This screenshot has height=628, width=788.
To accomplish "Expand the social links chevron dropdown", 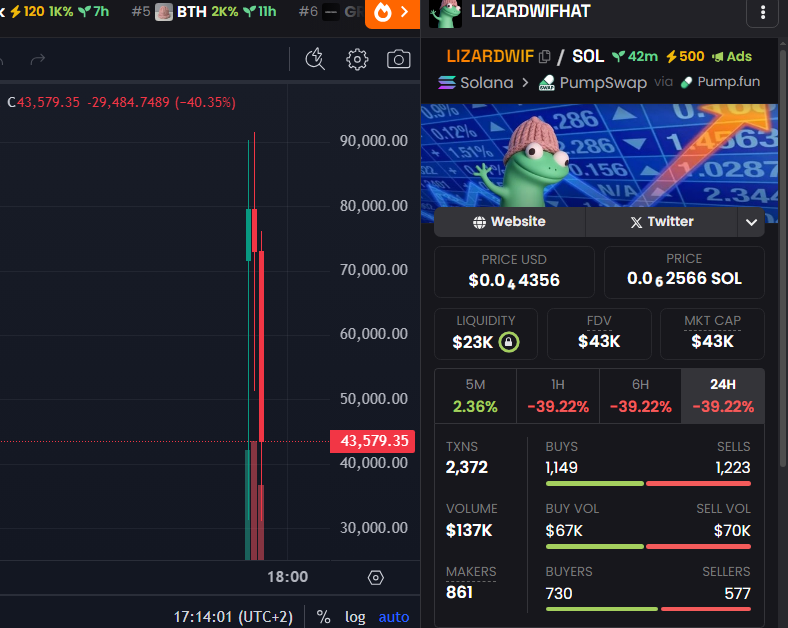I will click(751, 222).
